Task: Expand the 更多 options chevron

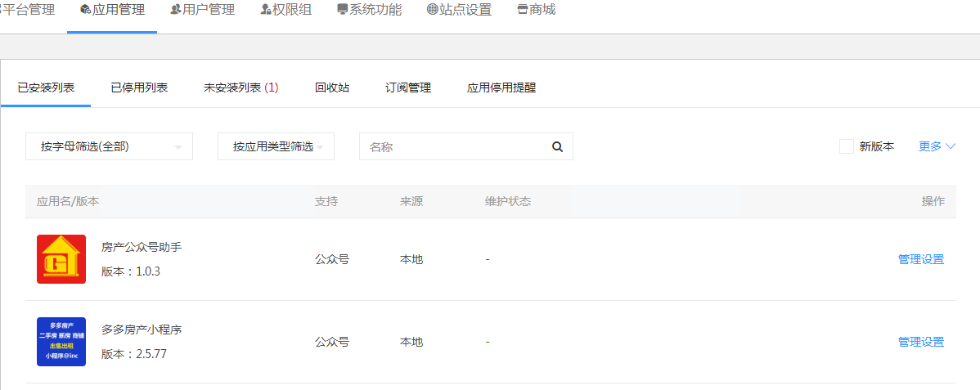Action: click(951, 146)
